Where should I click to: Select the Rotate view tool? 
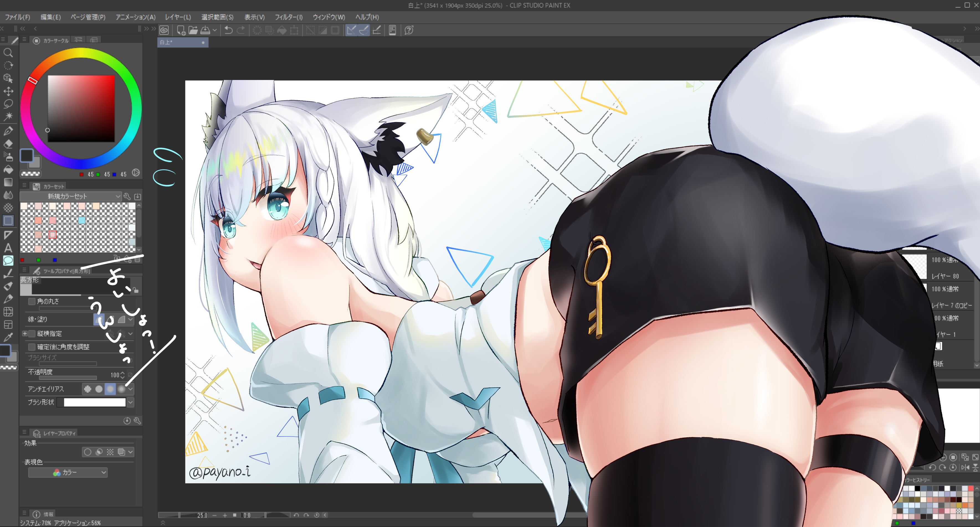pos(8,65)
